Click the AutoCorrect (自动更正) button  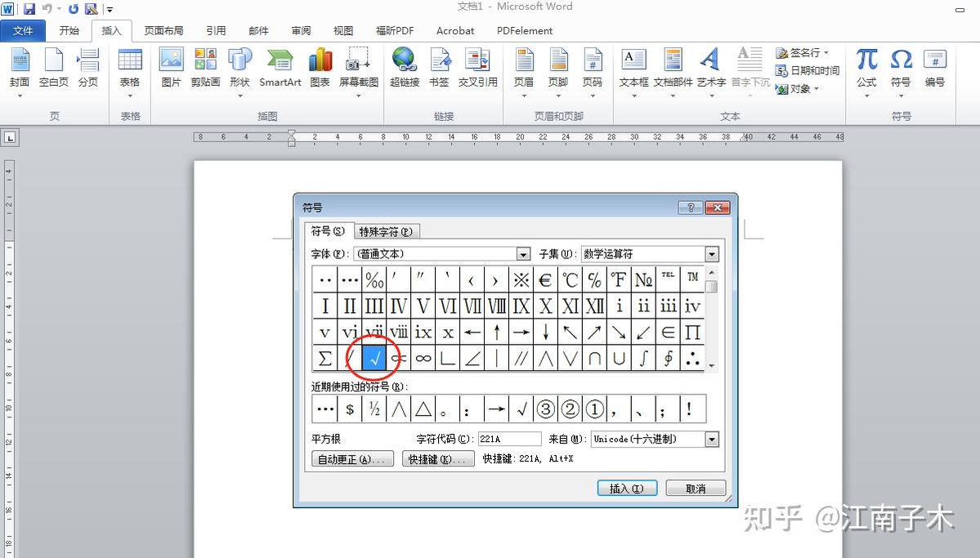click(x=352, y=459)
